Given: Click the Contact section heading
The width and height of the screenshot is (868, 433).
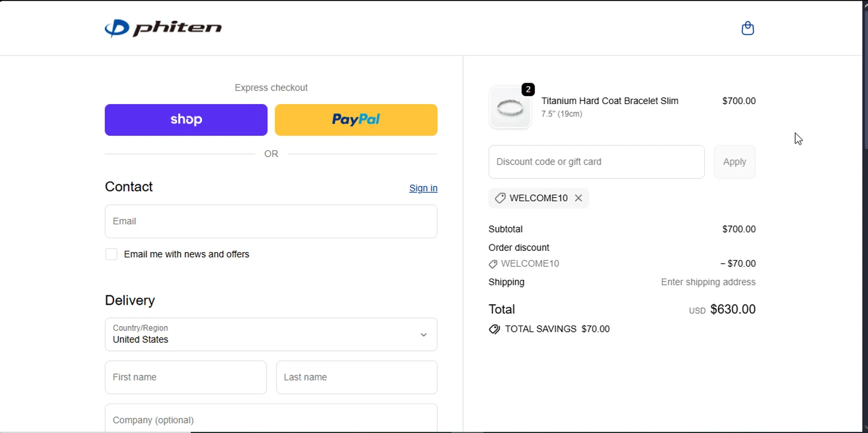Looking at the screenshot, I should pos(128,187).
